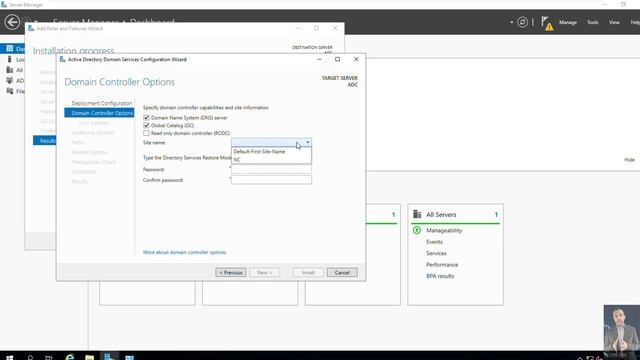Select AD DS icon in left navigation
The height and width of the screenshot is (360, 640).
[9, 80]
